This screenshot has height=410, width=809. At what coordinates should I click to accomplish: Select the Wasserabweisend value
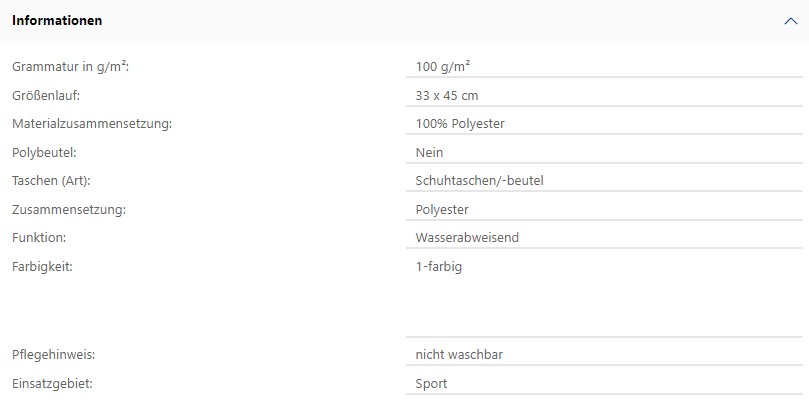pyautogui.click(x=467, y=238)
